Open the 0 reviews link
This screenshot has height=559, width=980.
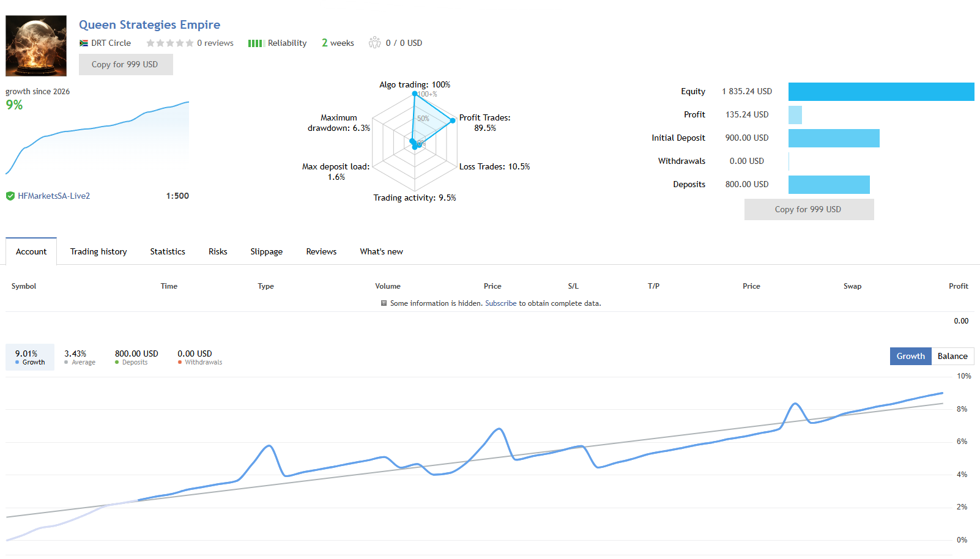[215, 43]
